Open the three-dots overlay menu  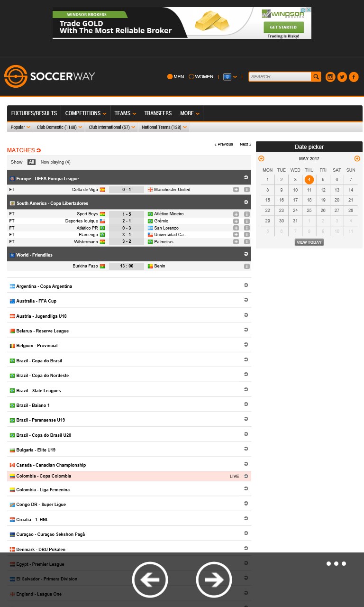tap(336, 564)
